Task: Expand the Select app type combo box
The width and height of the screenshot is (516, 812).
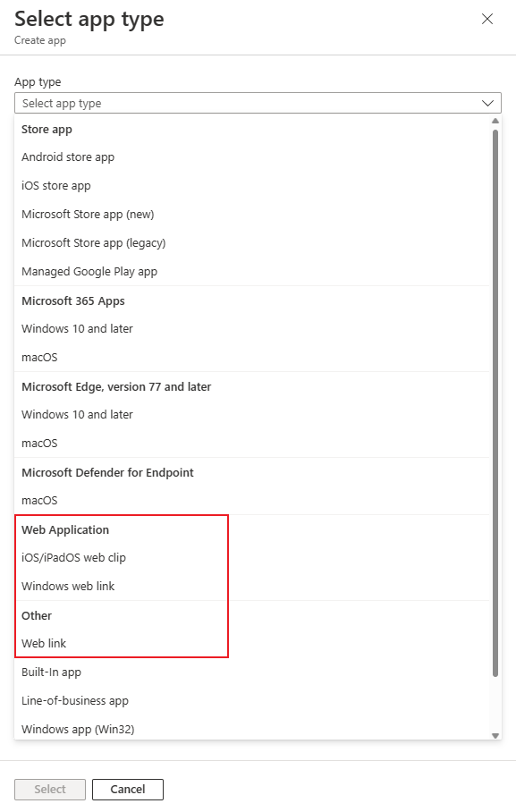Action: point(250,102)
